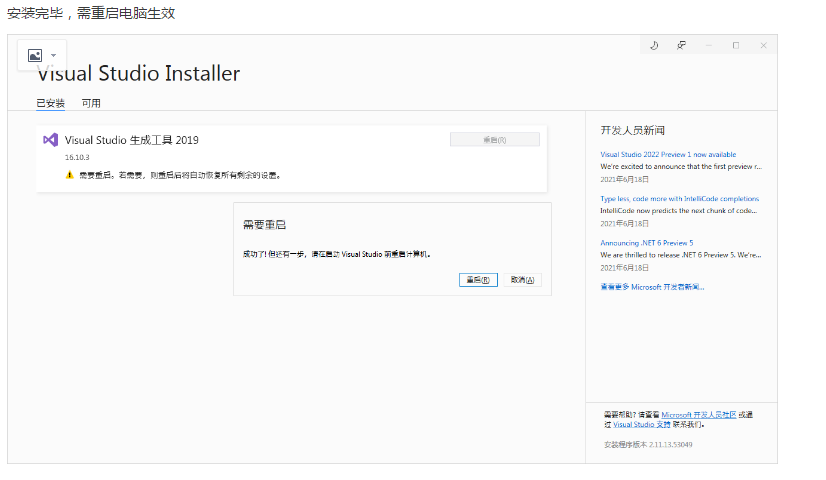The width and height of the screenshot is (826, 480).
Task: Open the Visual Studio 2022 Preview 1 news link
Action: 668,154
